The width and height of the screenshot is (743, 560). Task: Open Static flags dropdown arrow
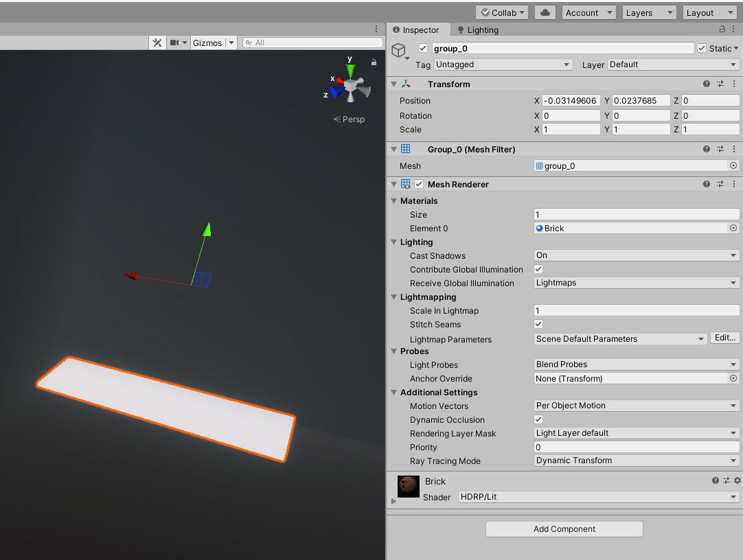point(736,48)
